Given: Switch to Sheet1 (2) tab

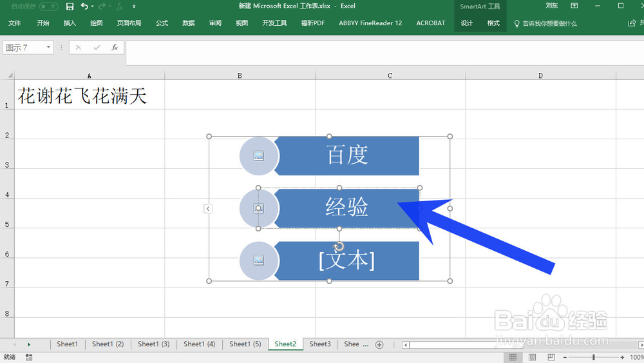Looking at the screenshot, I should click(108, 344).
